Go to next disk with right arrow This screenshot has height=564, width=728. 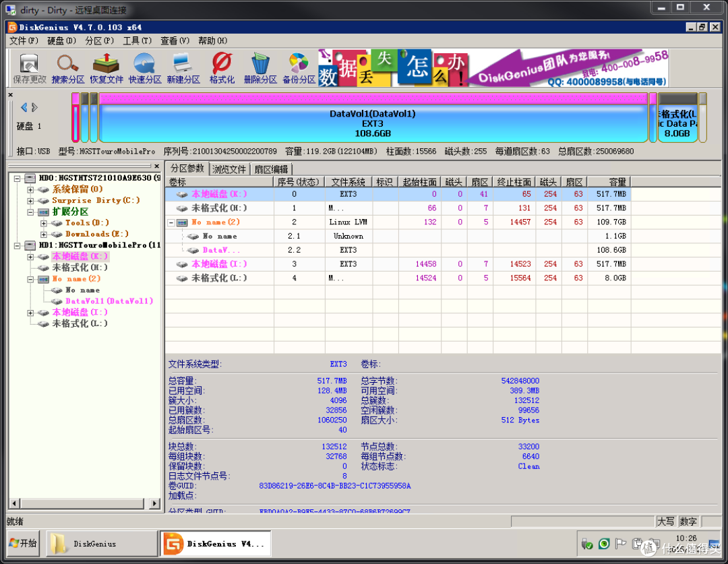[x=34, y=107]
